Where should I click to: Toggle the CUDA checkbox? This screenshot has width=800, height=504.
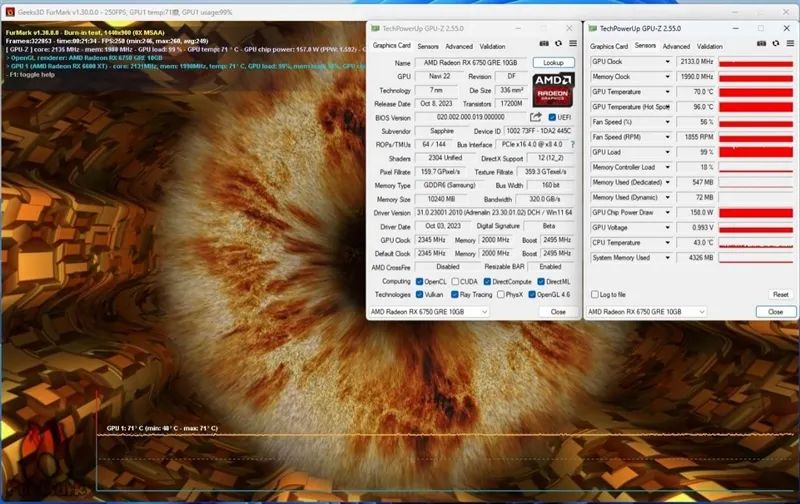(x=455, y=282)
